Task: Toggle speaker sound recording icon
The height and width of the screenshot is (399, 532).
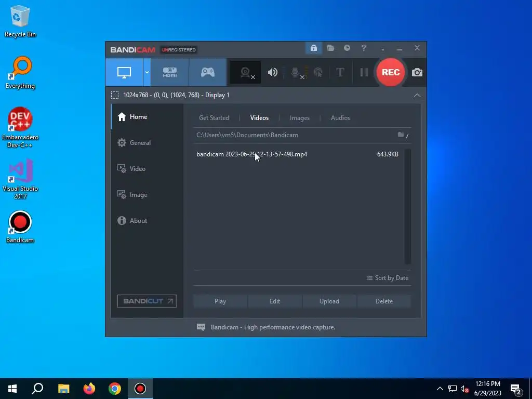Action: click(272, 72)
